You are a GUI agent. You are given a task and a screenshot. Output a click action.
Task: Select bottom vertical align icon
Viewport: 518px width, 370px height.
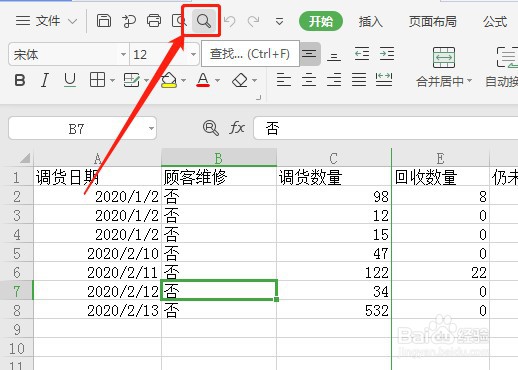coord(334,57)
